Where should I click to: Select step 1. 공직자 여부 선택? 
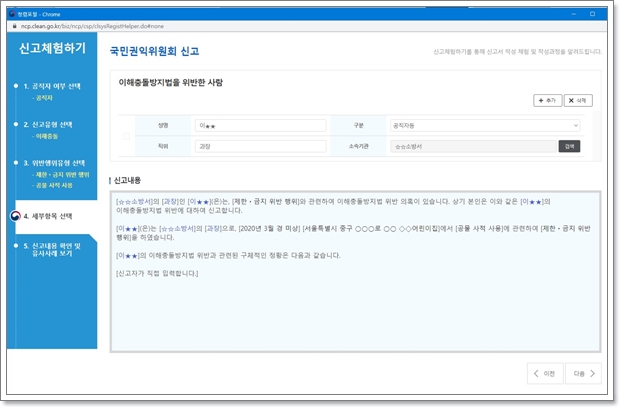click(52, 86)
